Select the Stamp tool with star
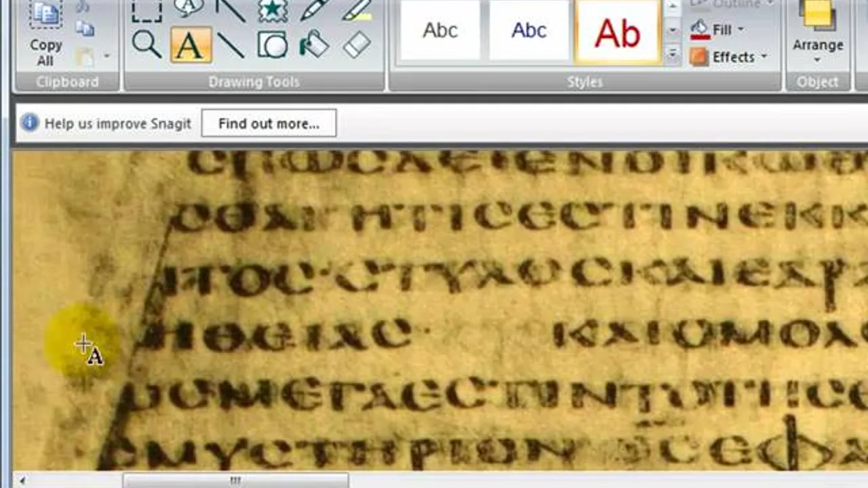The image size is (868, 488). pos(273,9)
